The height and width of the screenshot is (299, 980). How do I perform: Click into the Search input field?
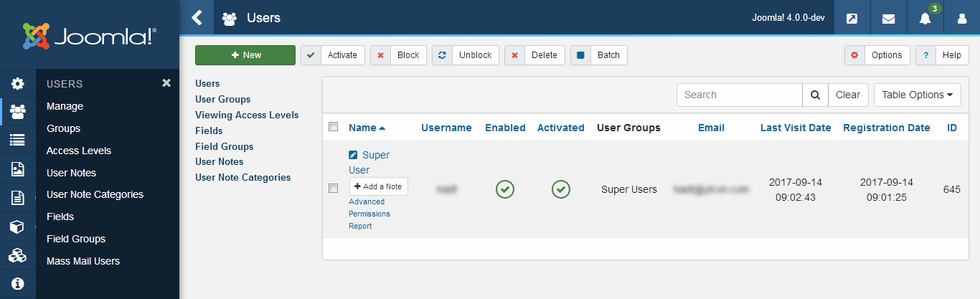[x=739, y=95]
